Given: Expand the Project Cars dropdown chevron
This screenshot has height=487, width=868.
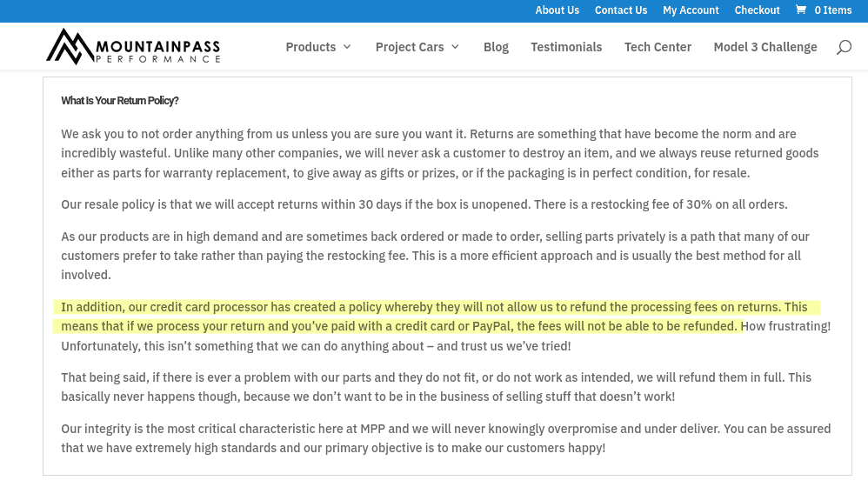Looking at the screenshot, I should pos(455,47).
